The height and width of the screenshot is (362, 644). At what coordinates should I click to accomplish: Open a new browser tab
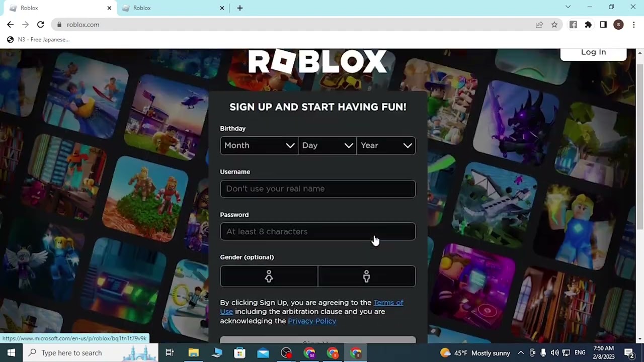[x=240, y=8]
